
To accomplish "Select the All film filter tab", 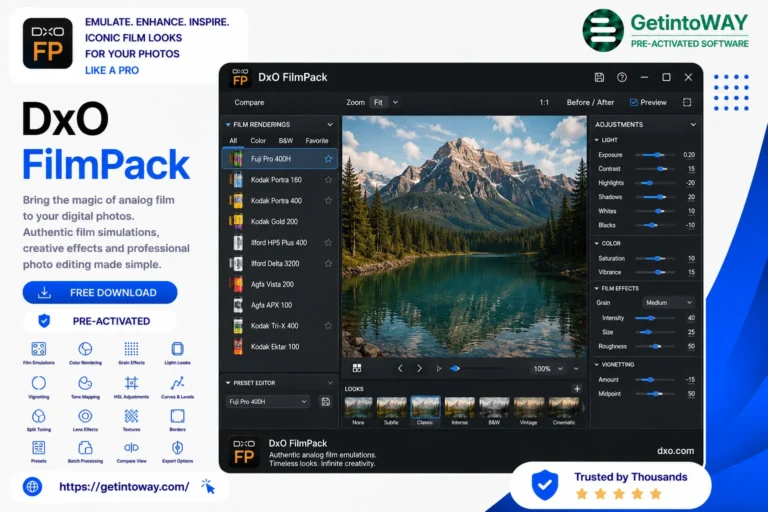I will pos(233,141).
